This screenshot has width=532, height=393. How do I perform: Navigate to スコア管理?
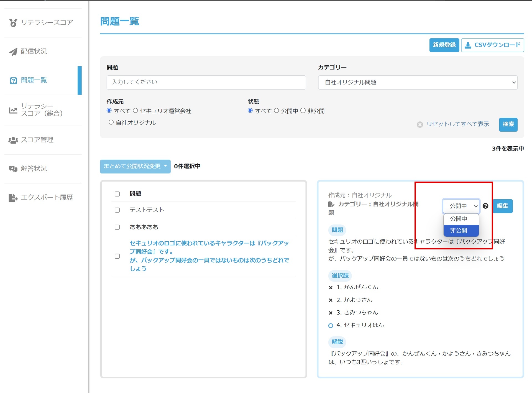pyautogui.click(x=43, y=140)
